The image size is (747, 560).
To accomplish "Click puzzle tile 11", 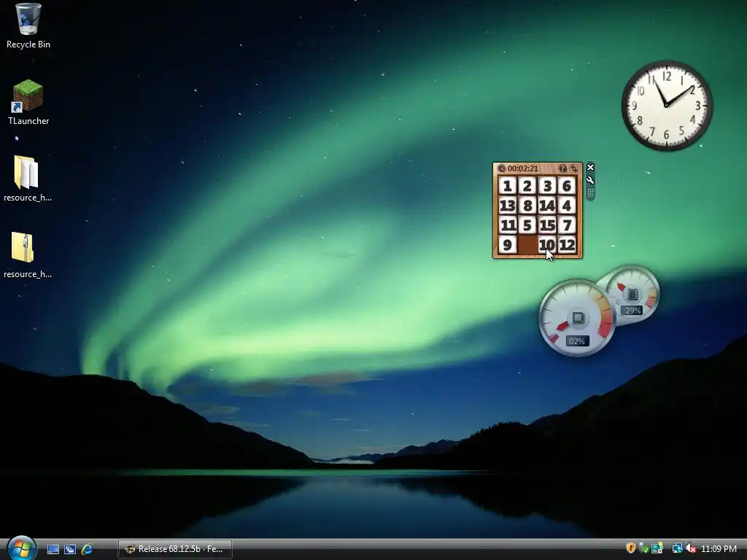I will click(x=508, y=225).
